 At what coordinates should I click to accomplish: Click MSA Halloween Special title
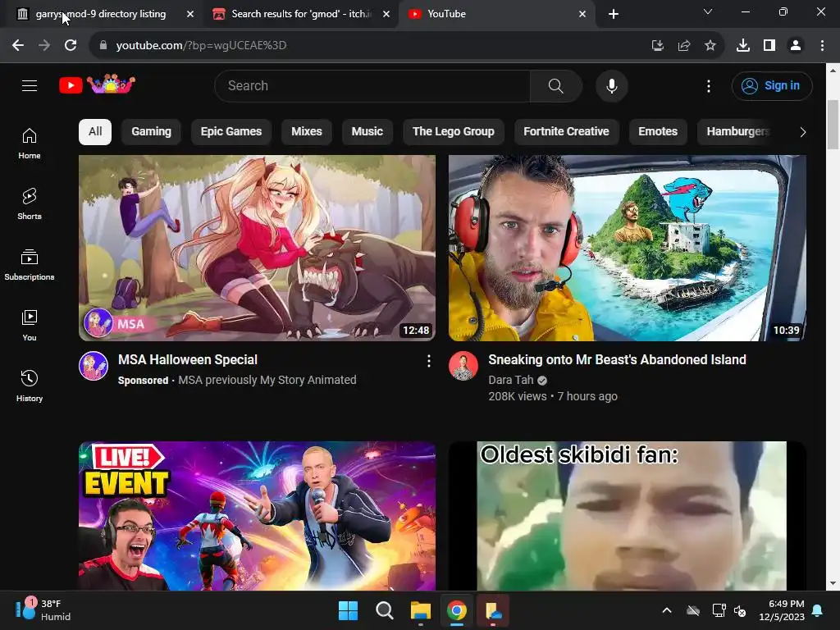point(188,360)
